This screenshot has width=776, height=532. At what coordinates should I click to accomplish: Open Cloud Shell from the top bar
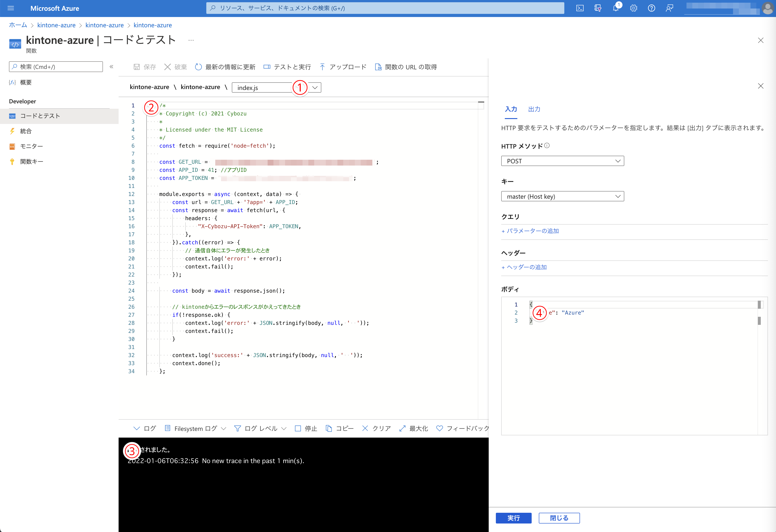pos(580,8)
